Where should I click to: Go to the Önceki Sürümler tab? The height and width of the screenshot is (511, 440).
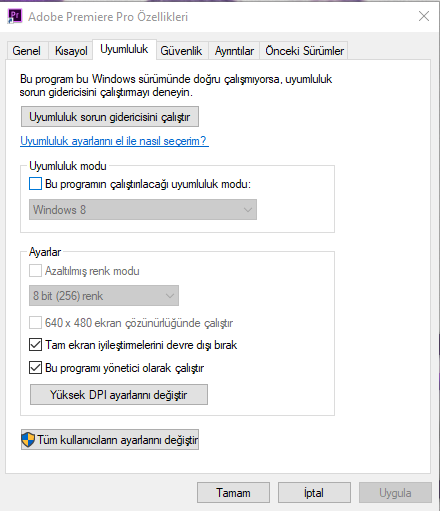tap(304, 51)
